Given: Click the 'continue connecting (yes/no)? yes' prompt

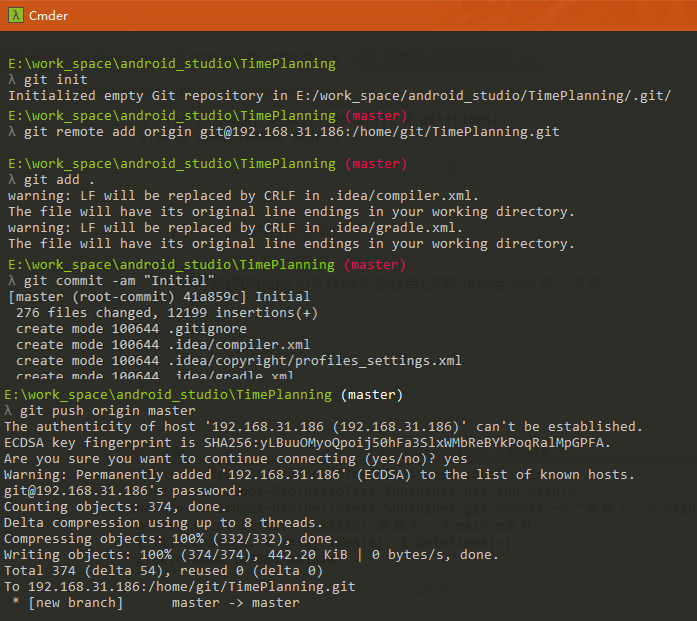Looking at the screenshot, I should point(238,459).
